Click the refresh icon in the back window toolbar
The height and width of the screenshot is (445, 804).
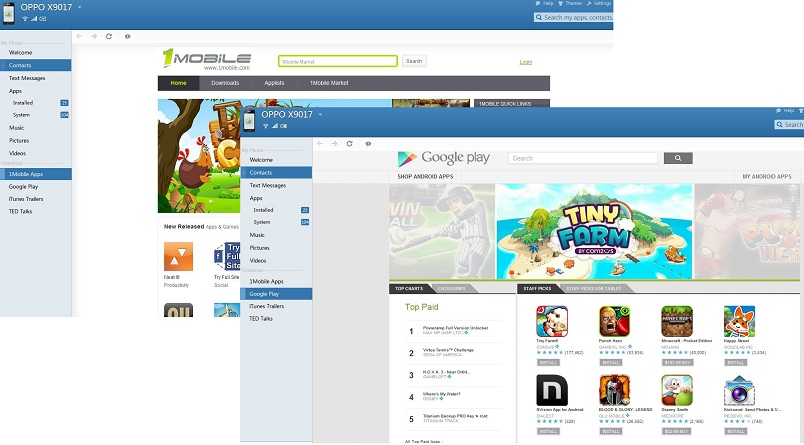[x=109, y=36]
